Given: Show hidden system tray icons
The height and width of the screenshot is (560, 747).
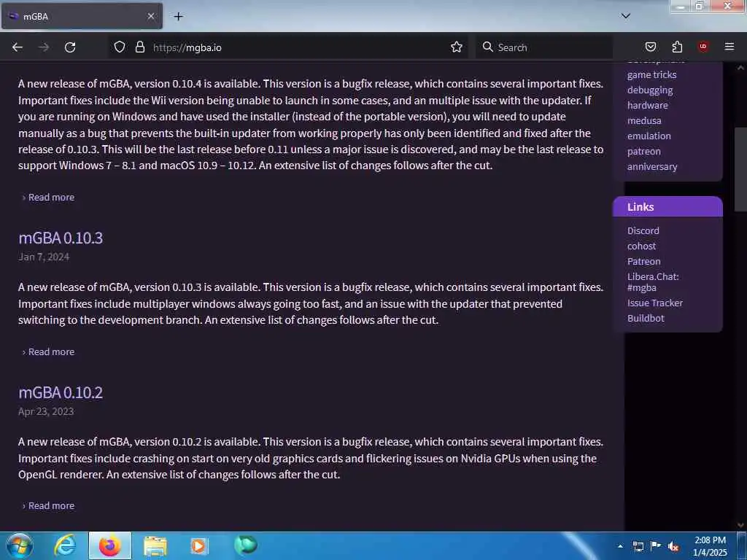Looking at the screenshot, I should tap(620, 546).
